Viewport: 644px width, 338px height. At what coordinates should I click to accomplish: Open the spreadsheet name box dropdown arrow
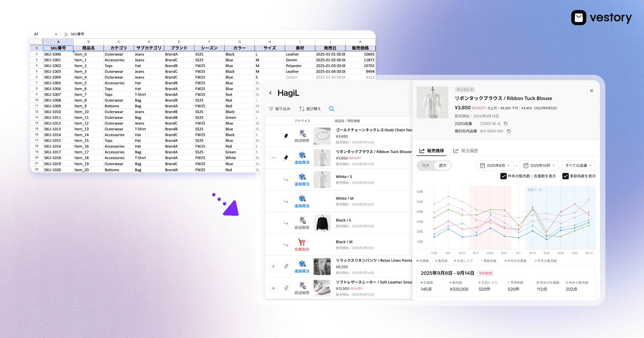click(56, 34)
